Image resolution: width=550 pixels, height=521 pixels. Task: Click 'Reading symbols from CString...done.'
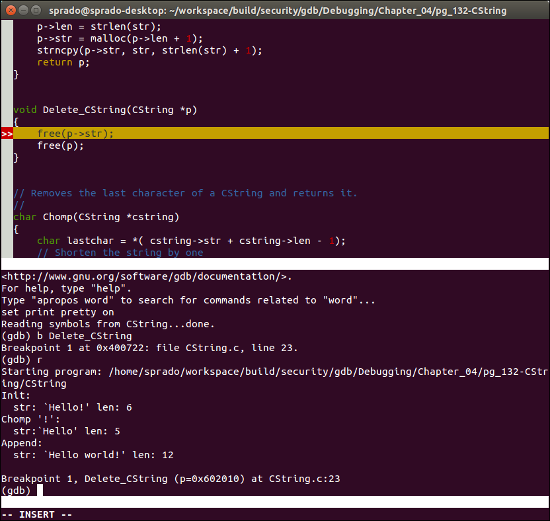click(x=108, y=324)
